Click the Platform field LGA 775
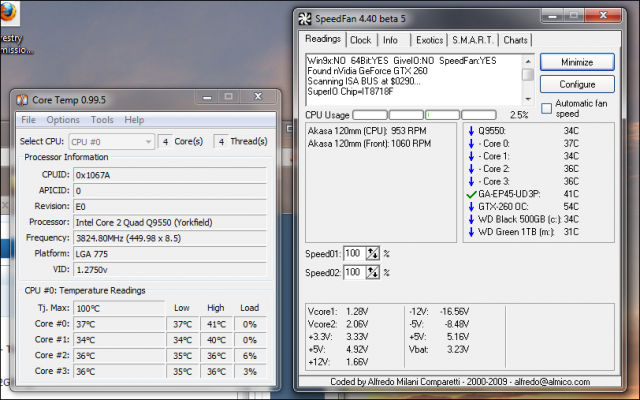 pyautogui.click(x=170, y=254)
